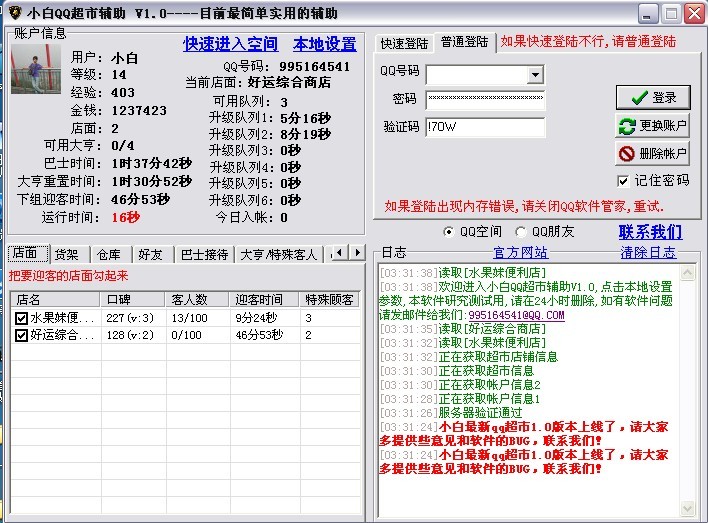
Task: Click the 服务器验证通过 log entry
Action: [x=480, y=413]
